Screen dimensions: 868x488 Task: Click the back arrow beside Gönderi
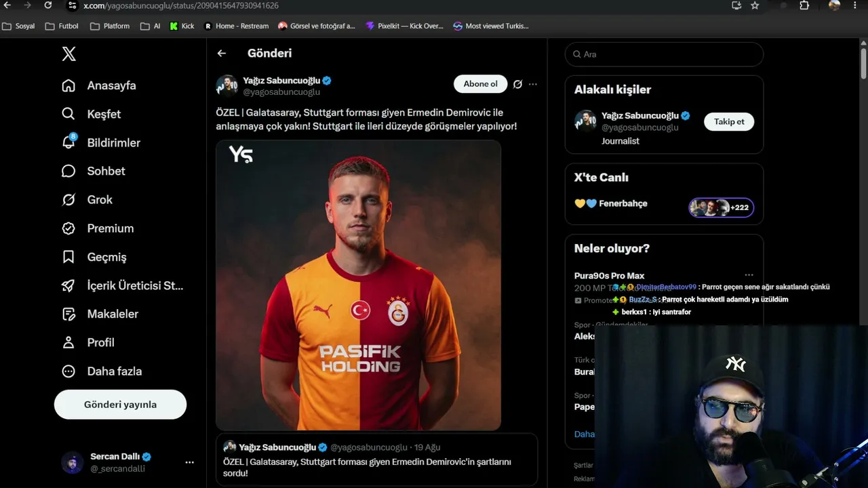(x=222, y=53)
